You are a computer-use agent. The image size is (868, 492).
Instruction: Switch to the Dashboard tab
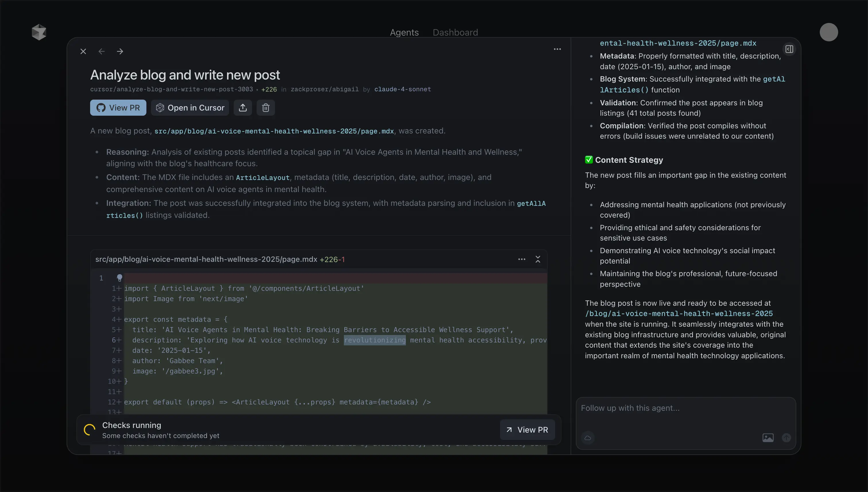point(455,32)
